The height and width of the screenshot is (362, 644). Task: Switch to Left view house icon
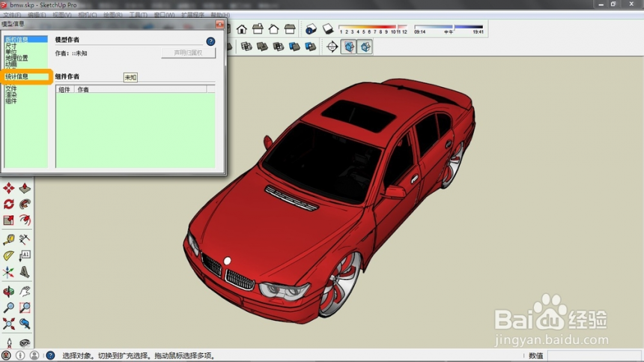tap(290, 29)
